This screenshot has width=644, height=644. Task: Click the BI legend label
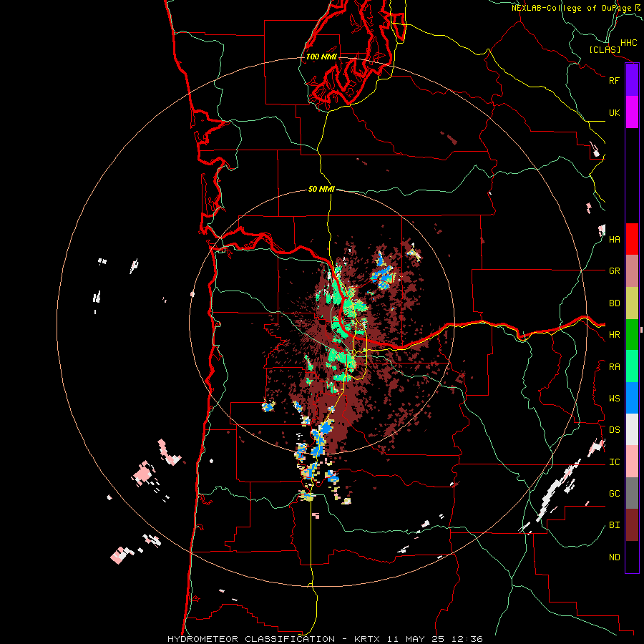(x=615, y=525)
